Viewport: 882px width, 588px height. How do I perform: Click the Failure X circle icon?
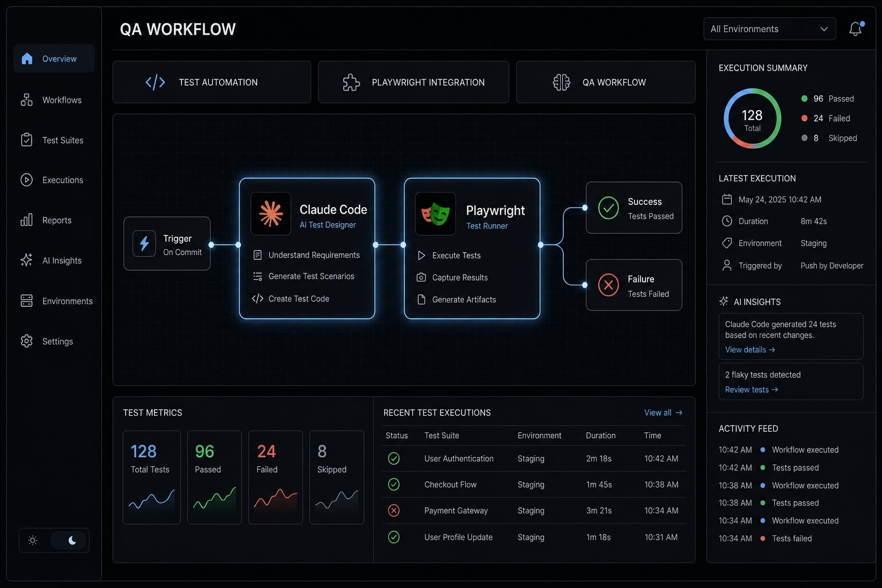(x=609, y=285)
